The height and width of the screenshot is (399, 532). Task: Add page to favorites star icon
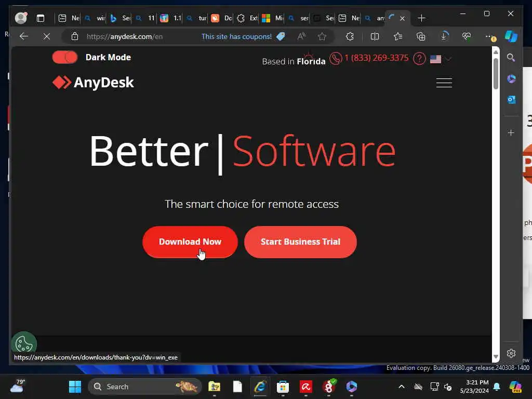click(x=322, y=36)
